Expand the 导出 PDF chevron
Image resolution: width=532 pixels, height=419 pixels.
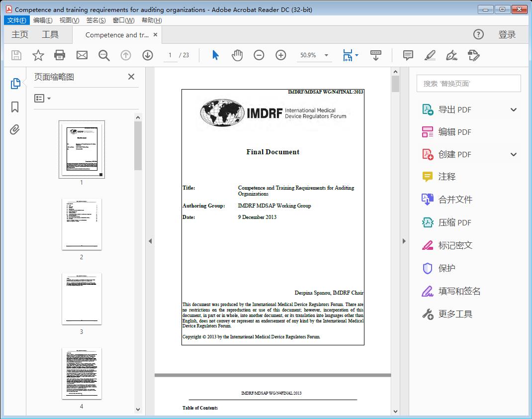point(514,109)
